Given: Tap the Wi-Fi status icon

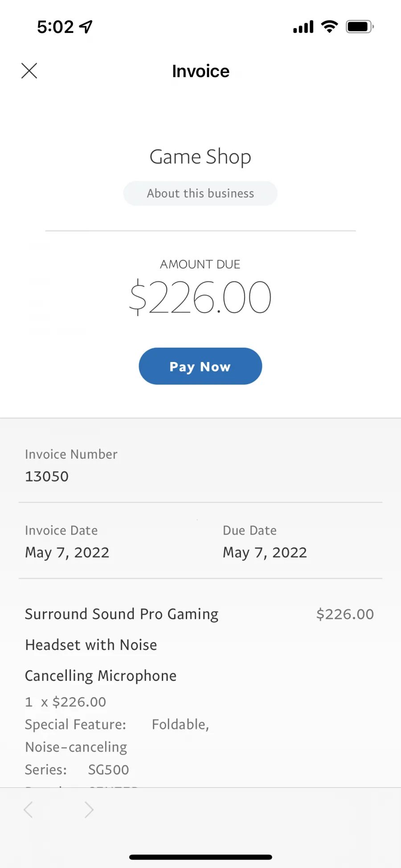Looking at the screenshot, I should point(330,27).
